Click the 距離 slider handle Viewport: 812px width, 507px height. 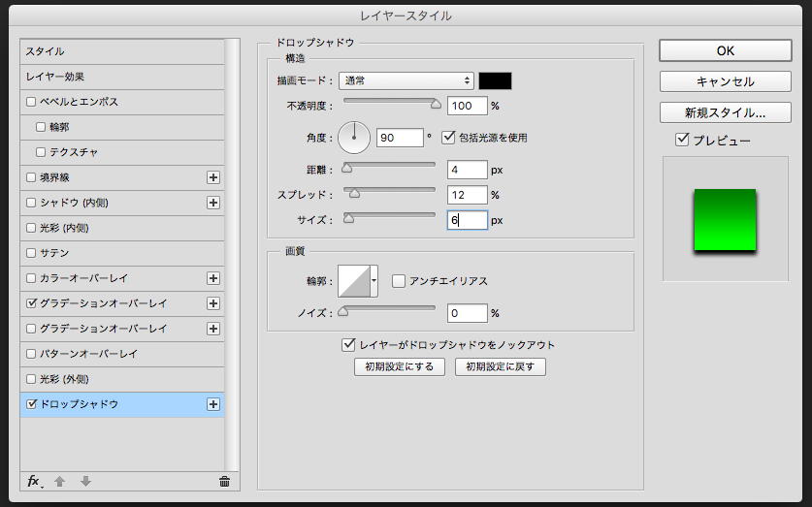(347, 168)
